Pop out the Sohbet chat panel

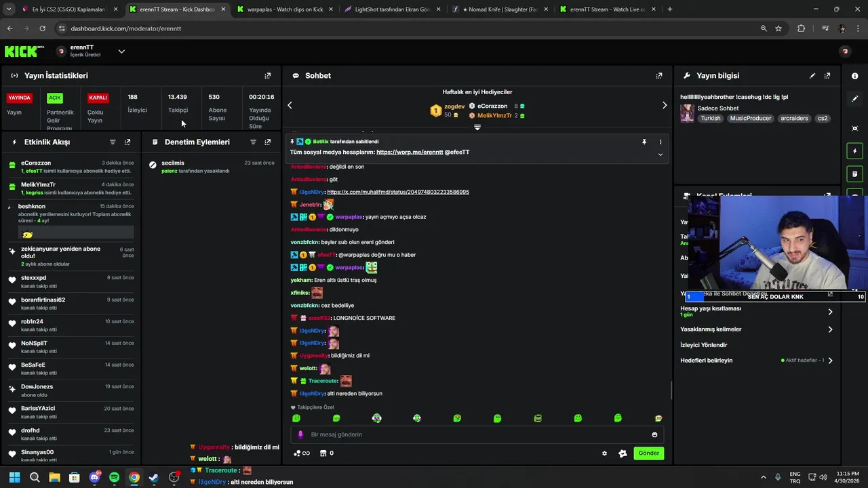click(x=659, y=76)
